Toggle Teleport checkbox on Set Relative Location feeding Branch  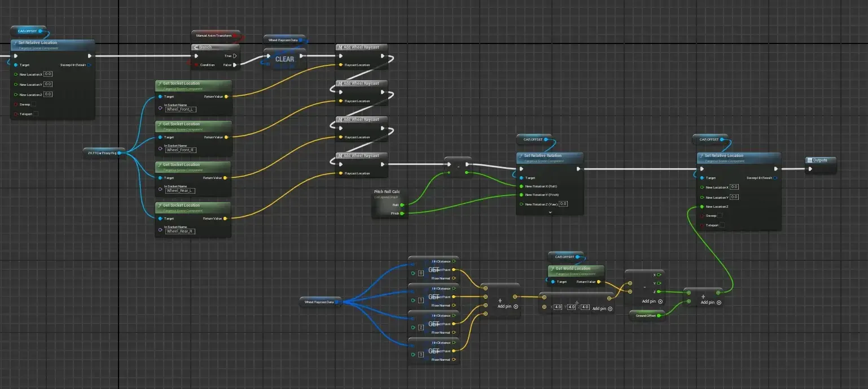click(36, 114)
